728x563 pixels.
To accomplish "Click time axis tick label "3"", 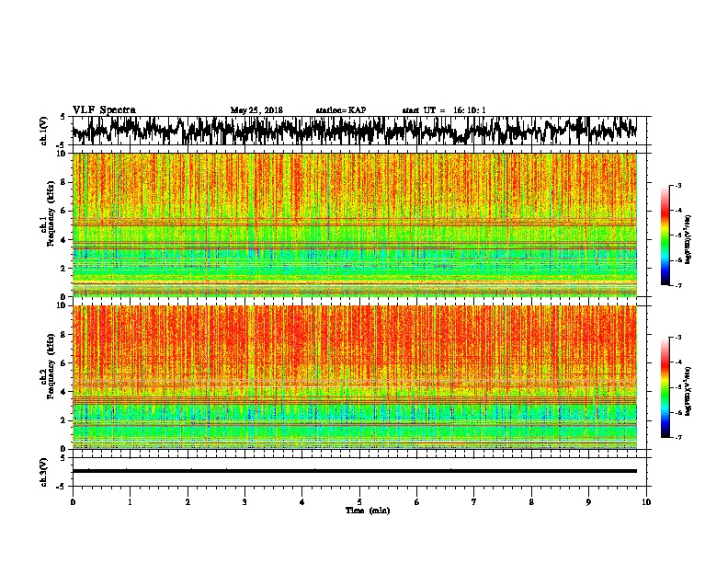I will pyautogui.click(x=245, y=502).
